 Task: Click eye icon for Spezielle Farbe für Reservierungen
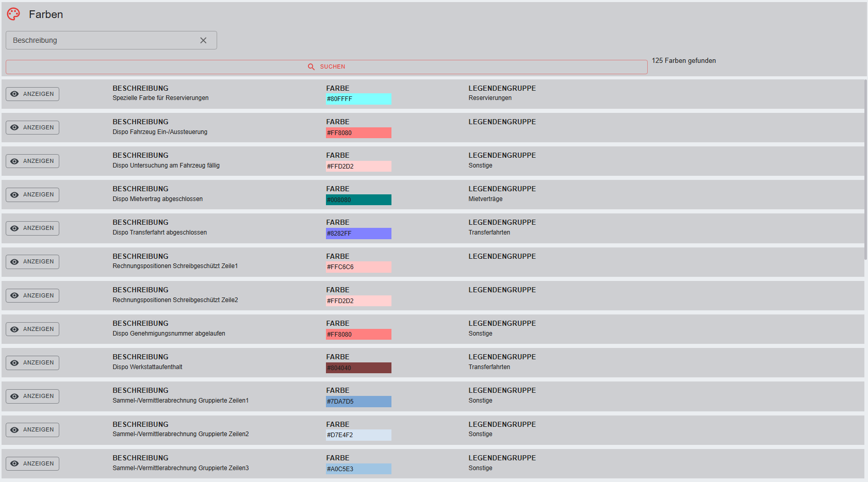click(x=14, y=94)
